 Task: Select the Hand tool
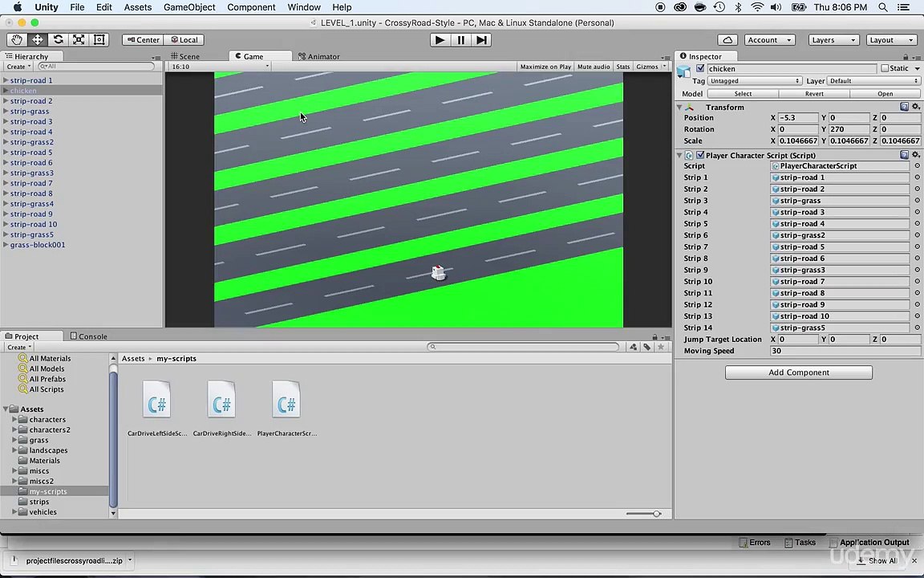17,39
